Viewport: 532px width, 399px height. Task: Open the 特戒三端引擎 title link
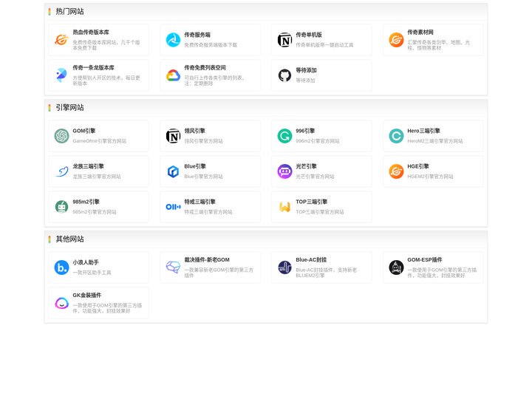click(199, 202)
